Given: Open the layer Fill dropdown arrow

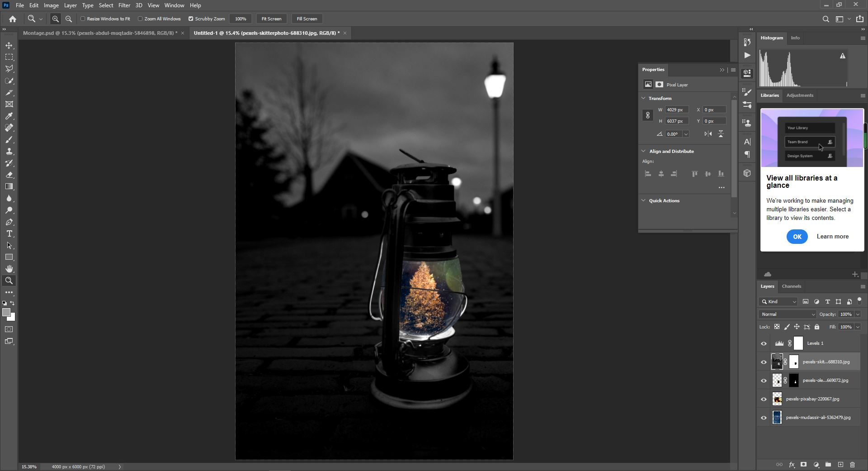Looking at the screenshot, I should (x=858, y=327).
